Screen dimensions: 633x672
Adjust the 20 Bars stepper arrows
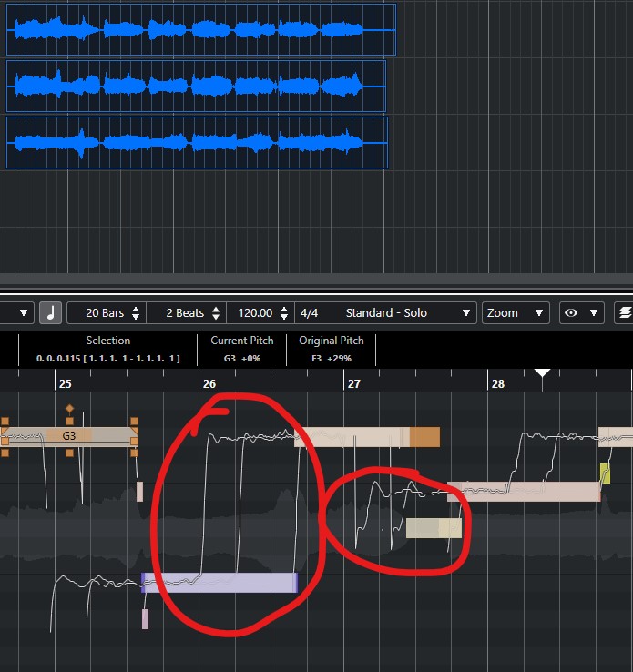pos(136,313)
